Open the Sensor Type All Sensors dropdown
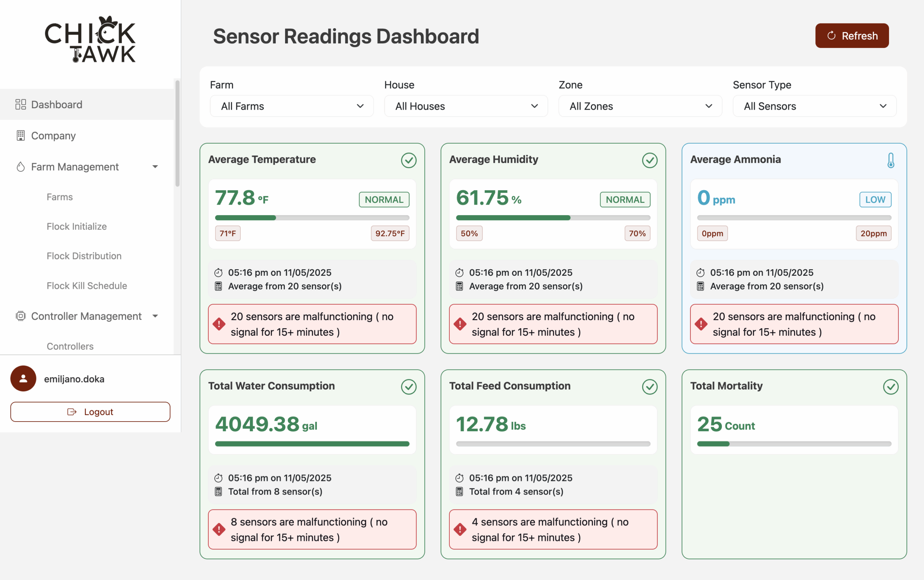Screen dimensions: 924x580 (x=814, y=106)
